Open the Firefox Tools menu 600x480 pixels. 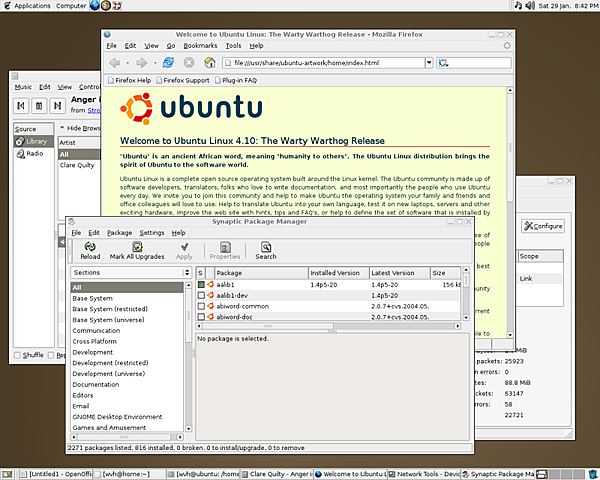[x=233, y=46]
